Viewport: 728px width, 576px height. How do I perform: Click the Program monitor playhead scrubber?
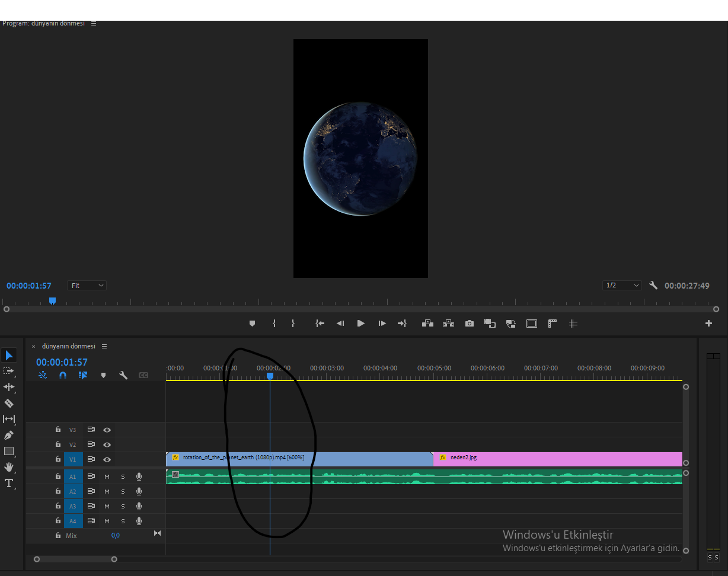click(x=52, y=301)
